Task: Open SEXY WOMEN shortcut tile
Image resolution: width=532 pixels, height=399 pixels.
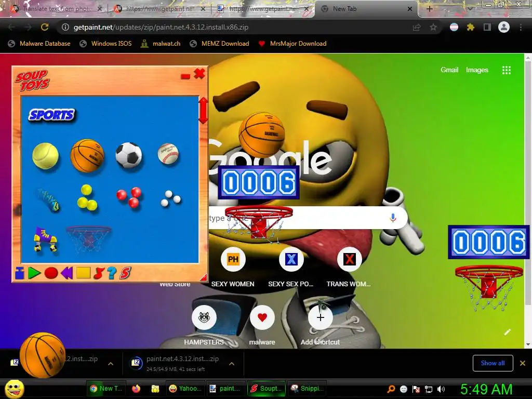Action: 233,267
